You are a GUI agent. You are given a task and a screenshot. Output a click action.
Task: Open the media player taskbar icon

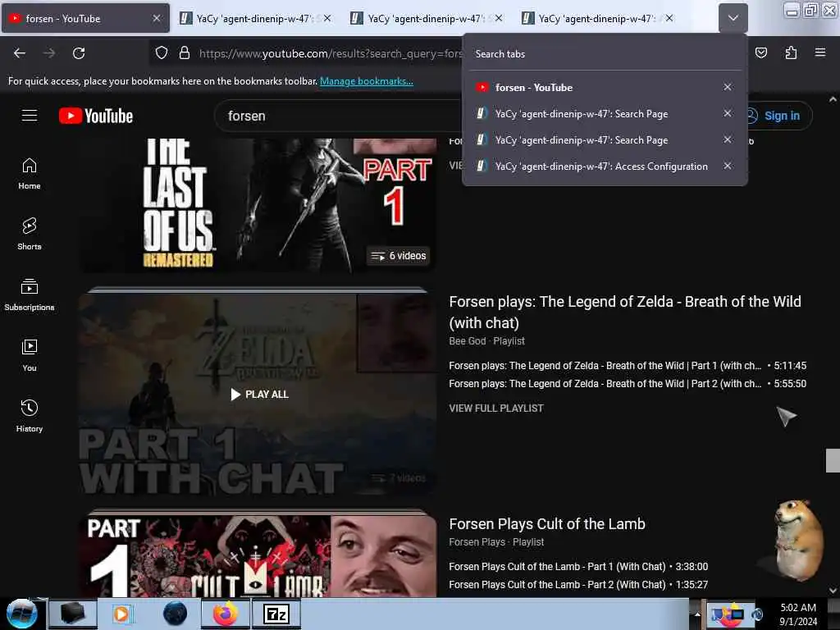[121, 614]
